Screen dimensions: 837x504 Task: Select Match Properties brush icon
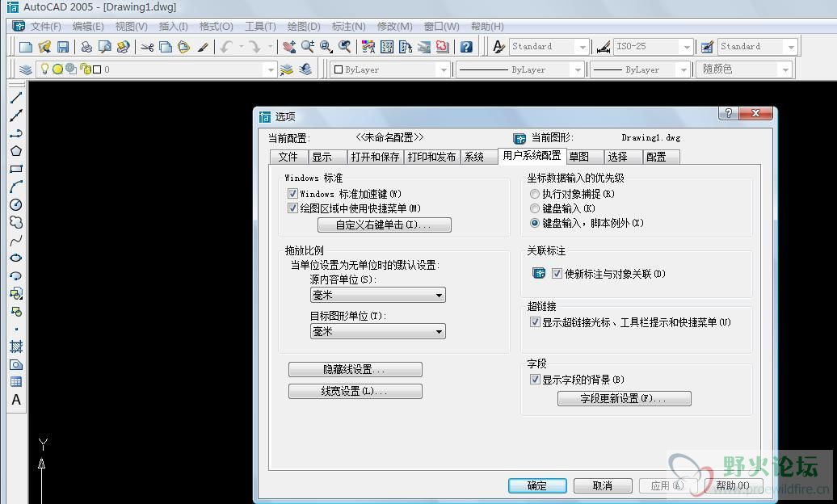(202, 47)
